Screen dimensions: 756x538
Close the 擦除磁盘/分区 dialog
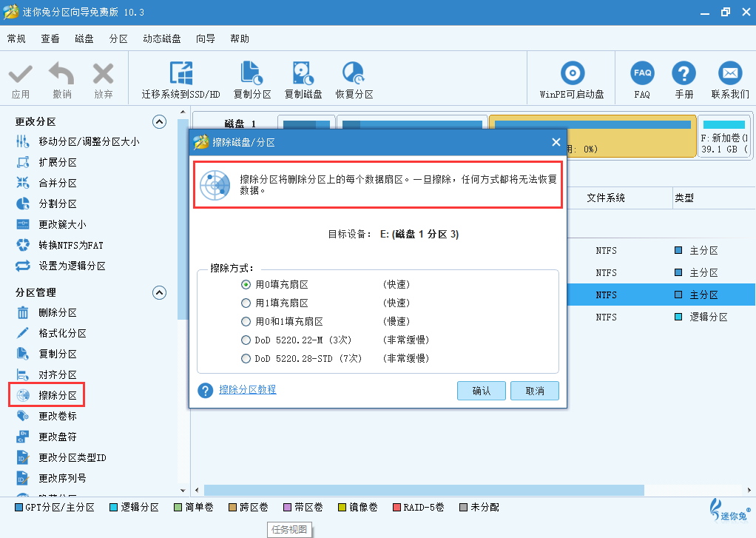point(556,142)
